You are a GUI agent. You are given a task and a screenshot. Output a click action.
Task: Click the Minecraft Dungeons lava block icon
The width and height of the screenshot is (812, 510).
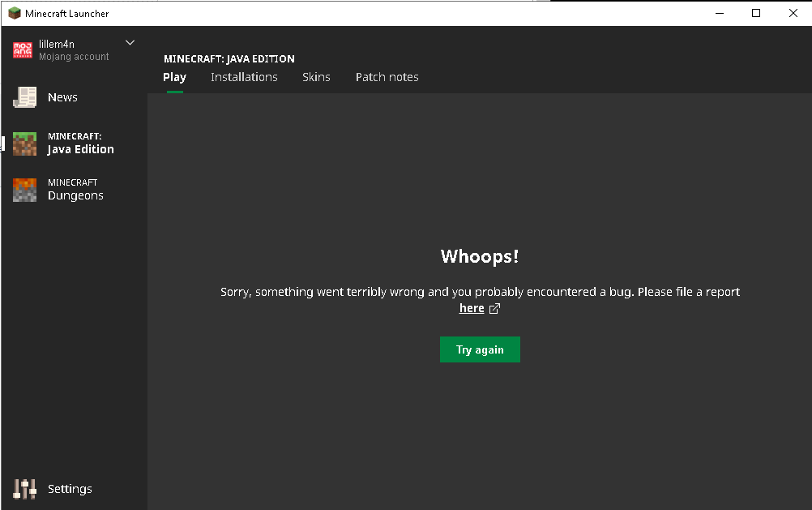coord(24,190)
